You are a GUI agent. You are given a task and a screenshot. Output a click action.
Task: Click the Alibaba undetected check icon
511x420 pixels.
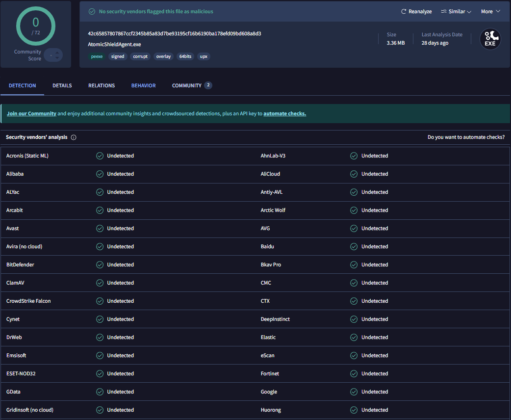100,174
